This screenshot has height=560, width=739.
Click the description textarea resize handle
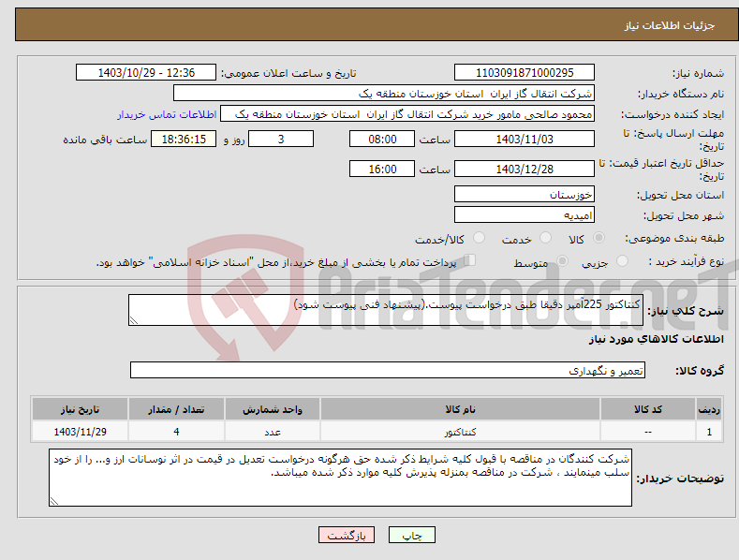[x=133, y=320]
